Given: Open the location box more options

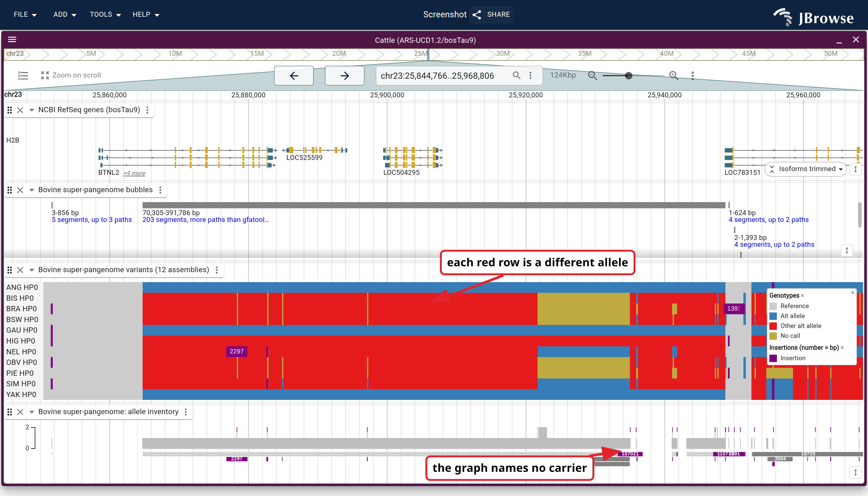Looking at the screenshot, I should pos(530,75).
